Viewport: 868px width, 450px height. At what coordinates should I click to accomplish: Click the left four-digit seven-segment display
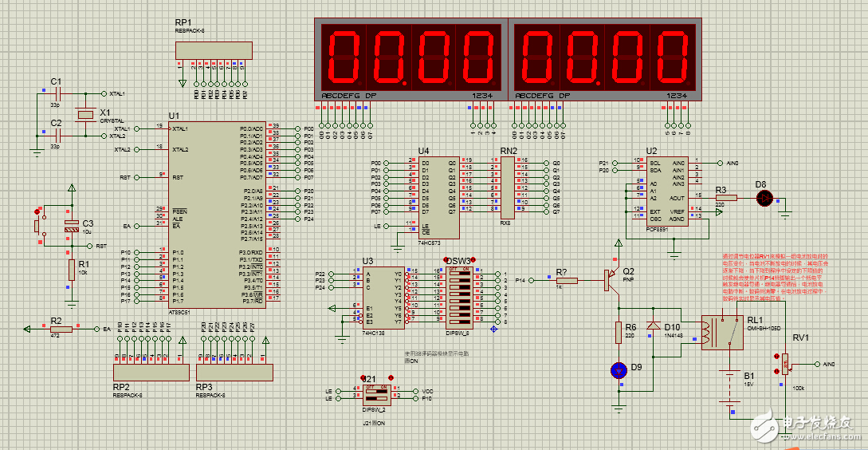click(412, 60)
